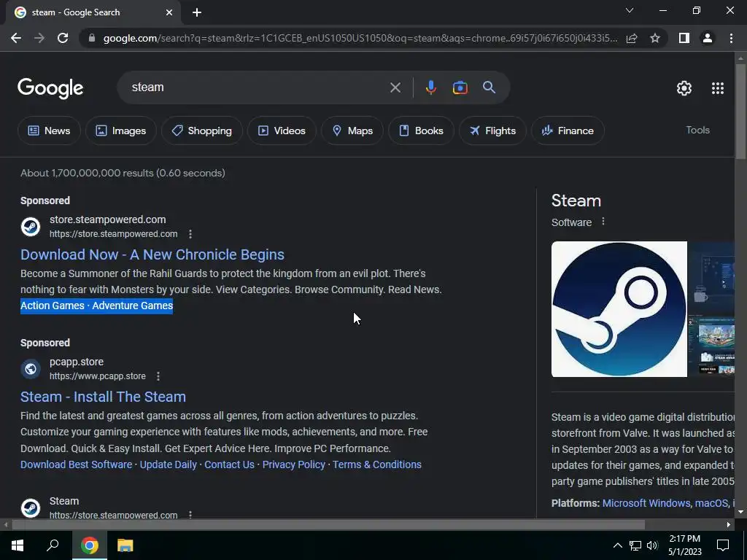The height and width of the screenshot is (560, 747).
Task: Start a voice search with microphone
Action: (x=430, y=87)
